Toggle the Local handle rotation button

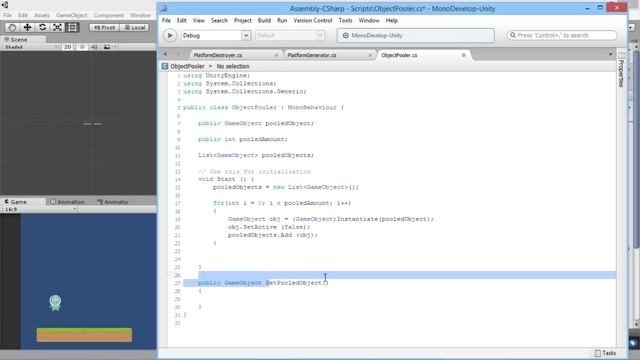click(134, 27)
